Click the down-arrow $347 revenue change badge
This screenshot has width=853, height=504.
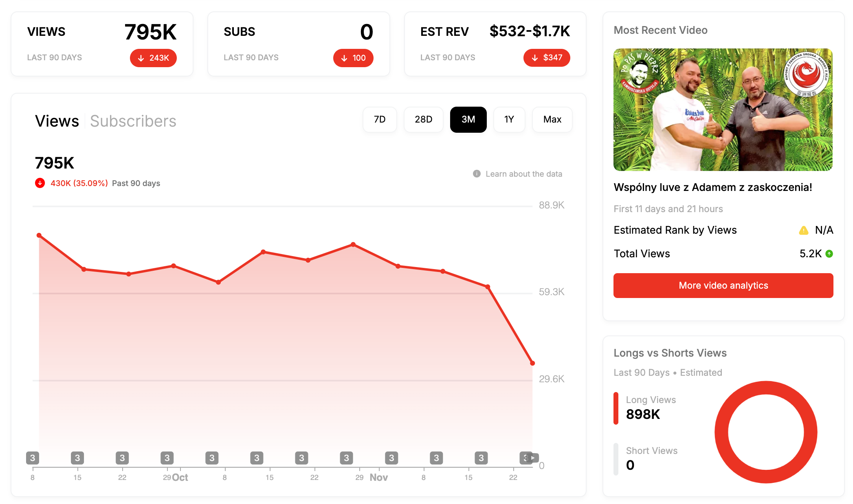547,58
